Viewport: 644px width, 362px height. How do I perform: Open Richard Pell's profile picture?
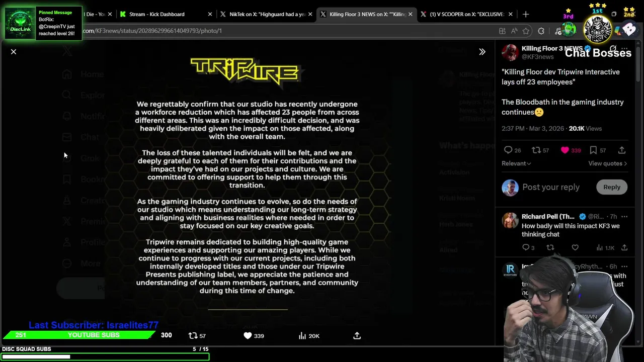(510, 221)
